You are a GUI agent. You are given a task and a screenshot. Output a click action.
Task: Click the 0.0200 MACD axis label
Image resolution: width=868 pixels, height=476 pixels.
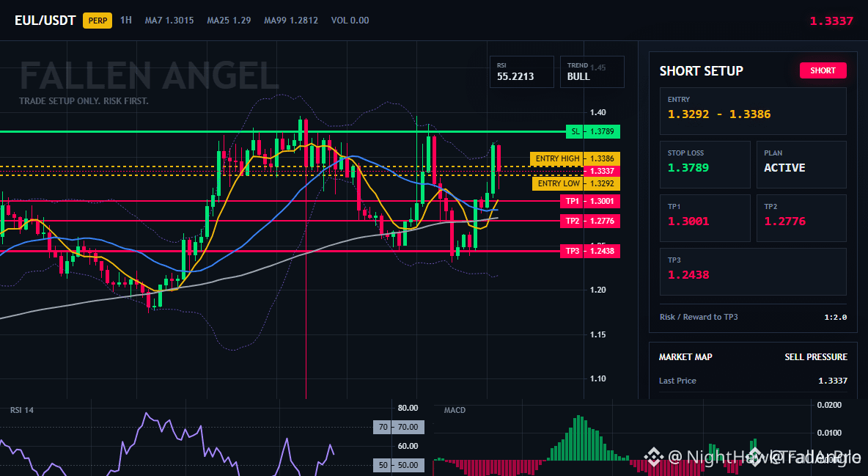(x=829, y=405)
